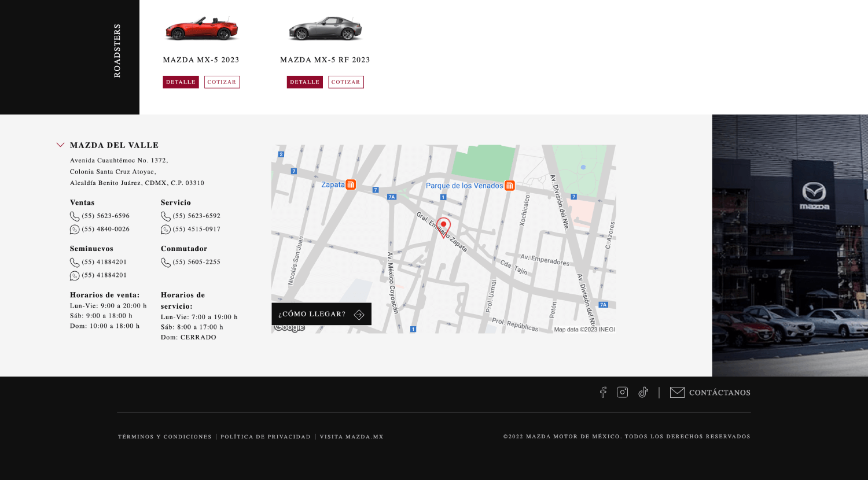
Task: Open the Facebook page icon
Action: 603,392
